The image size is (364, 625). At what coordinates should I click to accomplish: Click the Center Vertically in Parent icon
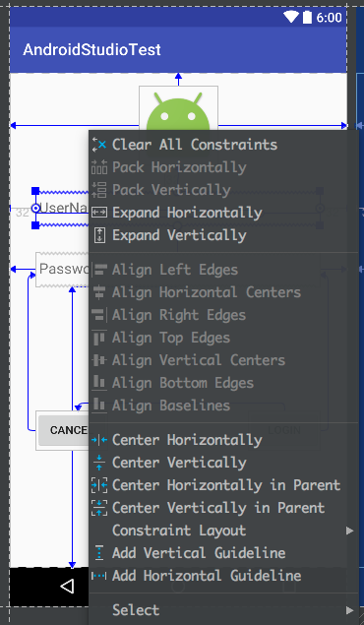99,508
